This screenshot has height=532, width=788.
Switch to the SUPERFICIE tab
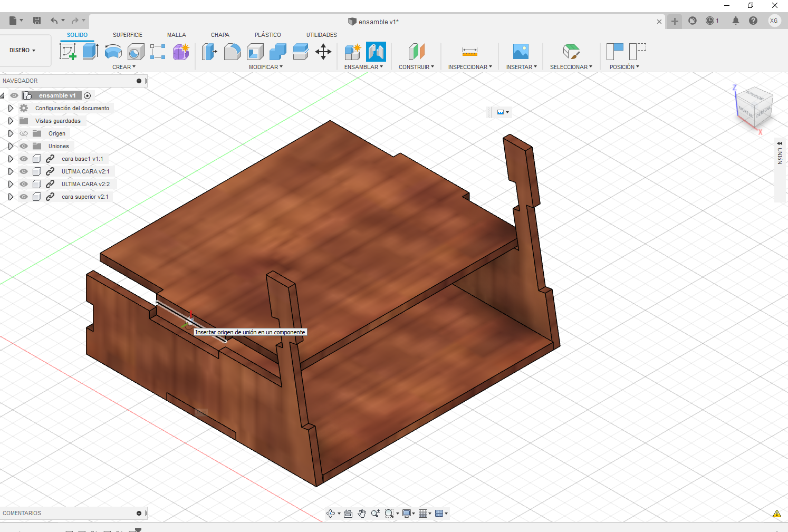[127, 35]
